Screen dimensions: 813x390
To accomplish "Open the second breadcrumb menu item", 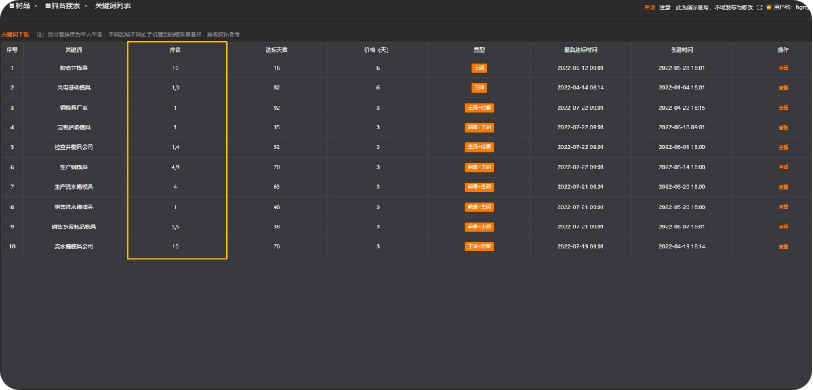I will pos(66,6).
